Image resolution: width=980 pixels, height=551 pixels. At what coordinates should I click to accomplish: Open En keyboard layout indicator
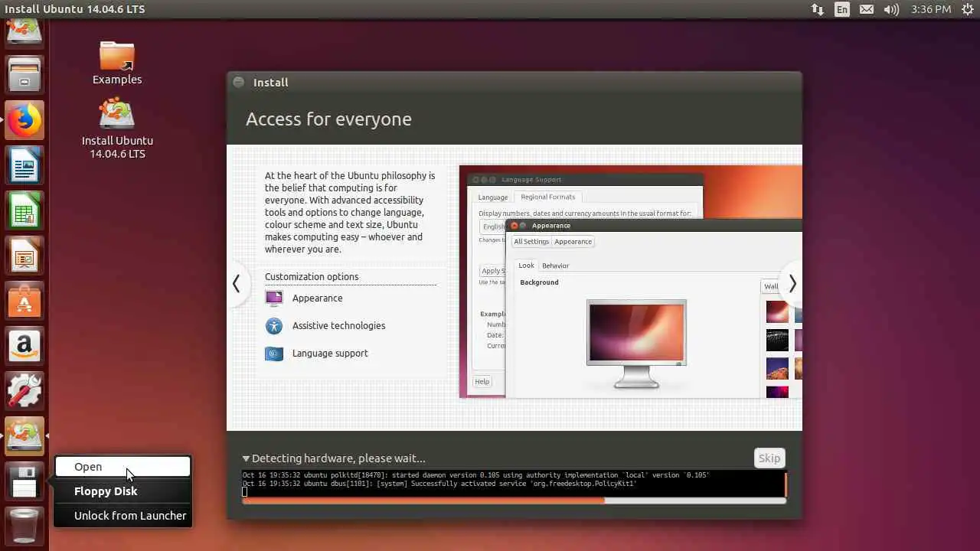click(842, 9)
